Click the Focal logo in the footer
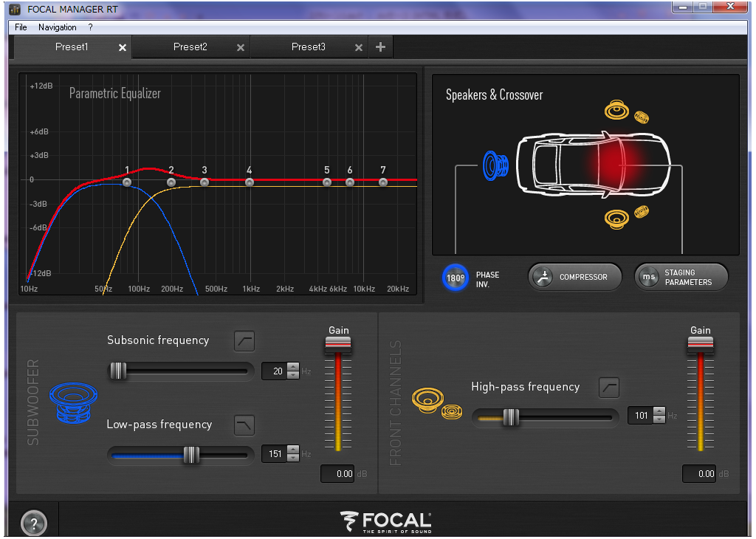This screenshot has height=539, width=756. click(385, 523)
